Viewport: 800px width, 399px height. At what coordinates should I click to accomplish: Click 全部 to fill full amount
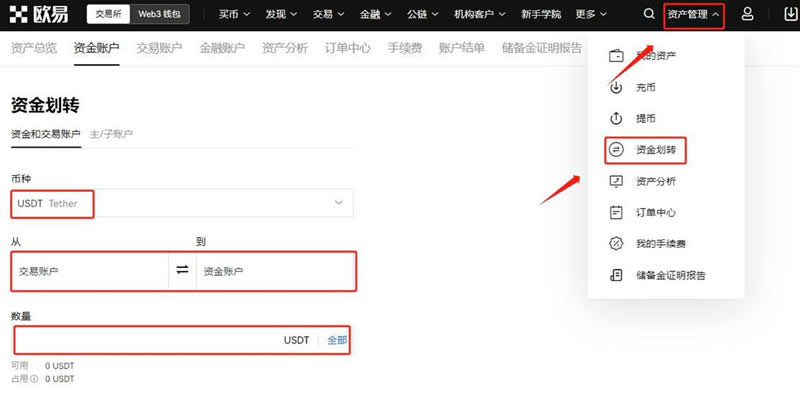coord(337,340)
